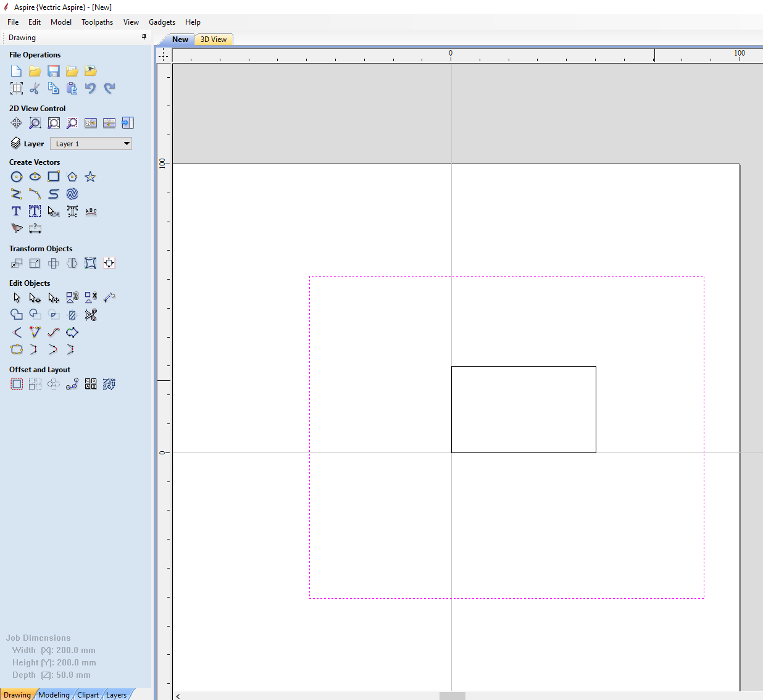Create a new file from File Operations

[x=17, y=71]
